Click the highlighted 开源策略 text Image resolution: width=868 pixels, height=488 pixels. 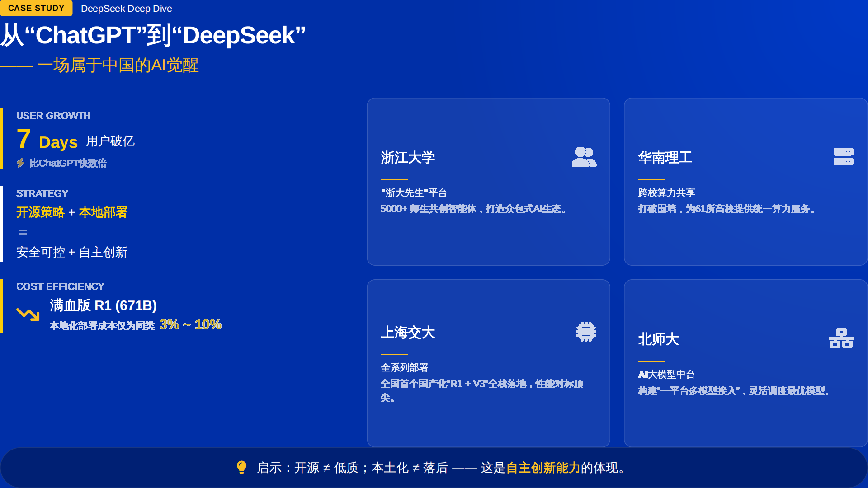tap(41, 212)
